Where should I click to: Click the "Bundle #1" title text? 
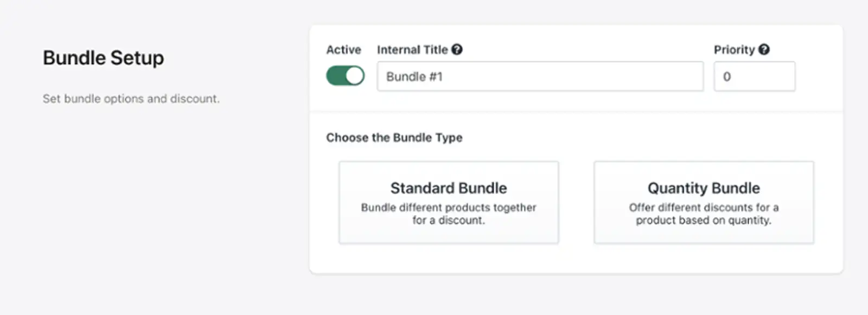point(414,77)
